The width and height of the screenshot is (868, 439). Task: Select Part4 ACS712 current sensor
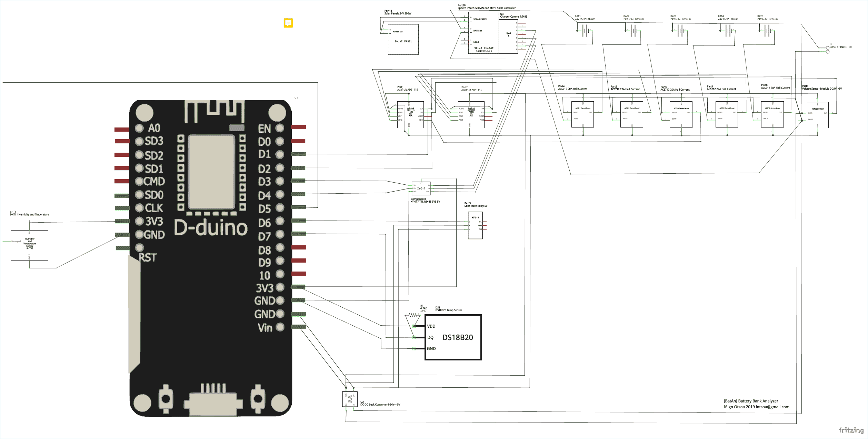(x=582, y=114)
